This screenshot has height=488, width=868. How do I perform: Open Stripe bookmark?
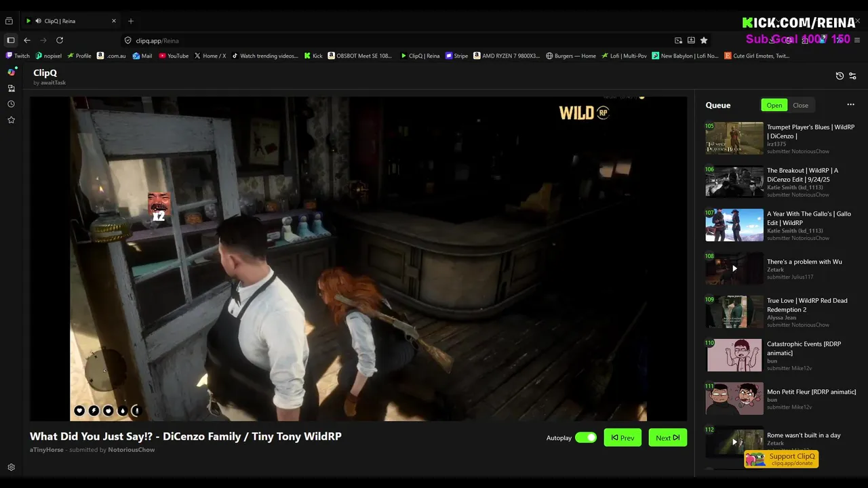[456, 56]
